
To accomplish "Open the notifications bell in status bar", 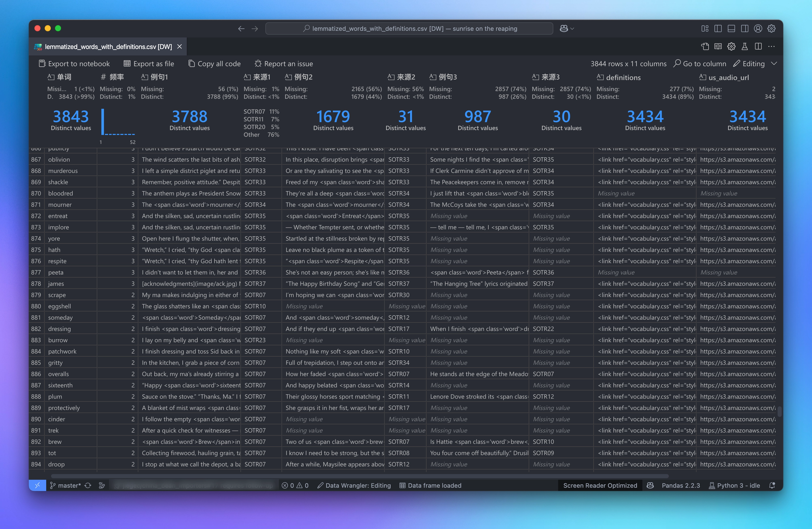I will coord(772,485).
